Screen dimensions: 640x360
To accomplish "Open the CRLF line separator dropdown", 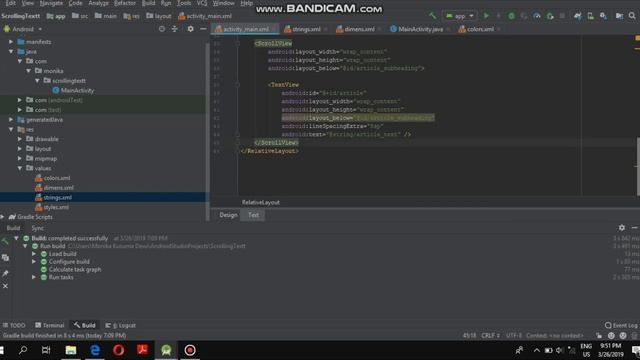I will 491,336.
